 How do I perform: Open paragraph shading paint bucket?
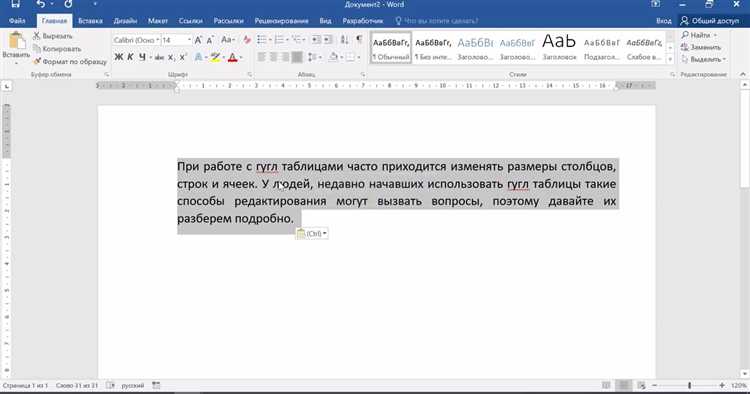[x=333, y=57]
